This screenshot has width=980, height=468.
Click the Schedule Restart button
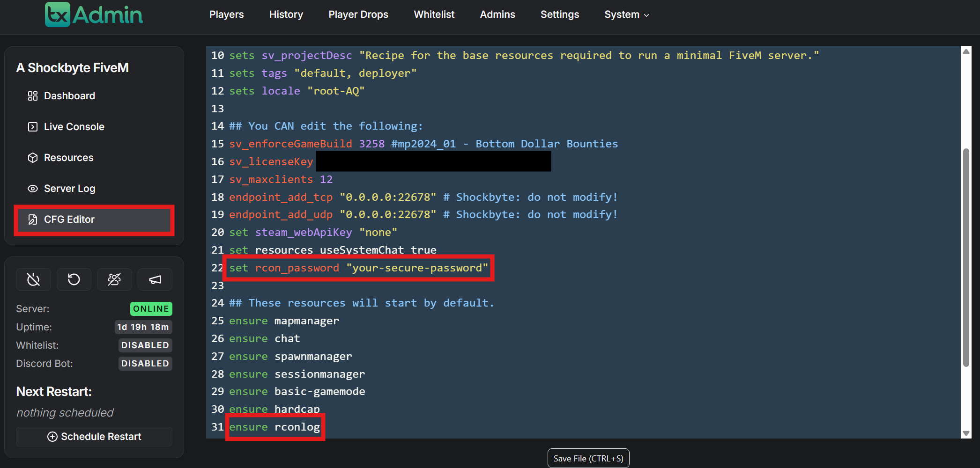click(94, 437)
